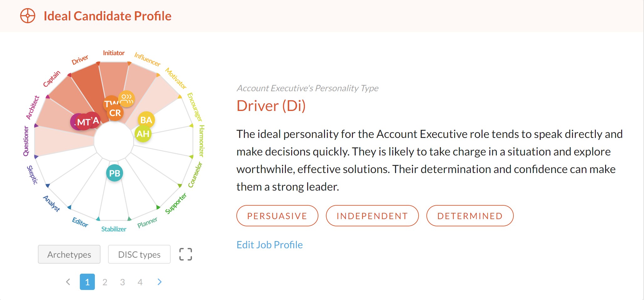Open page 2 of the pagination

tap(105, 282)
